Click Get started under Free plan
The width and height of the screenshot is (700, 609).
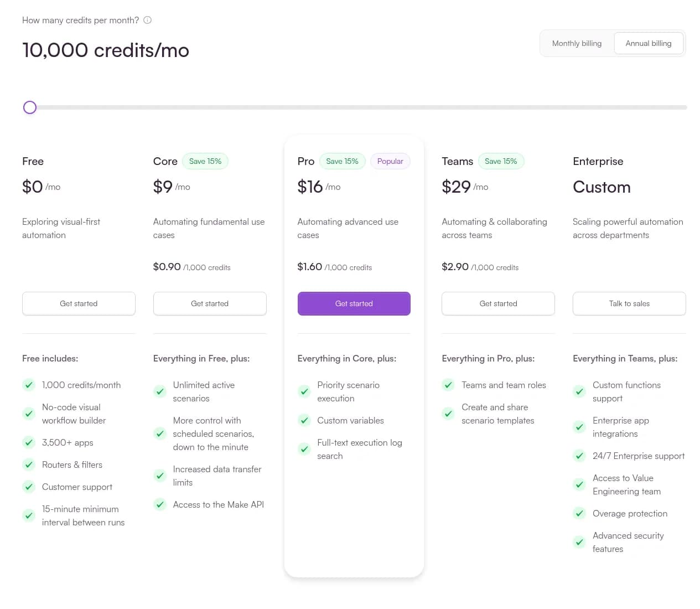click(x=79, y=303)
